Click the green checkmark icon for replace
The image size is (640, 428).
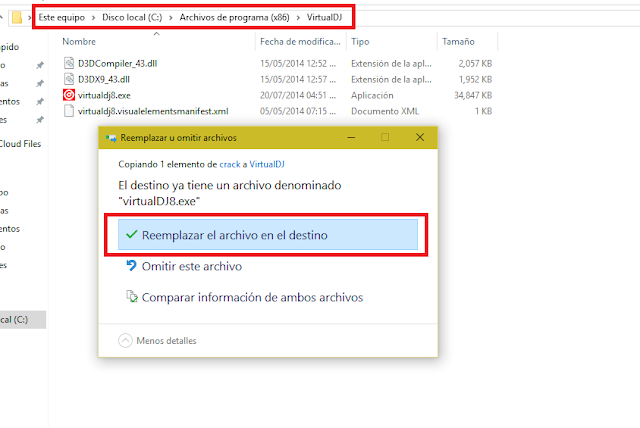(x=131, y=235)
